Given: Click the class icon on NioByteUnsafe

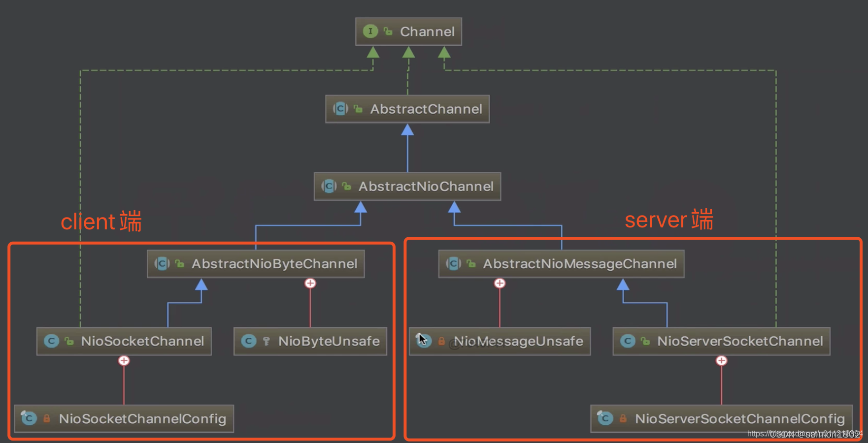Looking at the screenshot, I should (249, 341).
